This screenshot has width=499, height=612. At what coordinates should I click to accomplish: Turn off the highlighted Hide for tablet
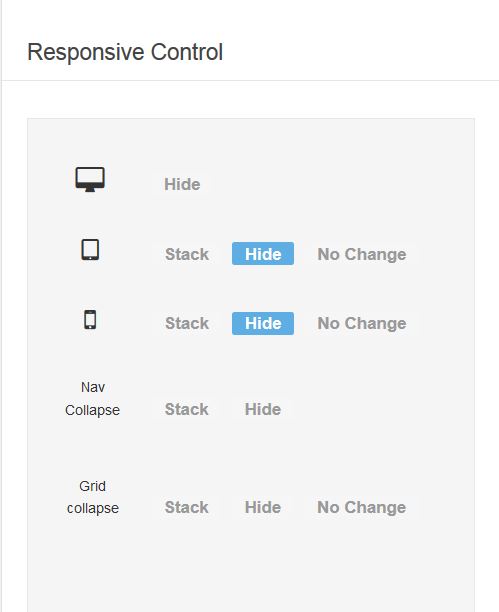point(263,254)
